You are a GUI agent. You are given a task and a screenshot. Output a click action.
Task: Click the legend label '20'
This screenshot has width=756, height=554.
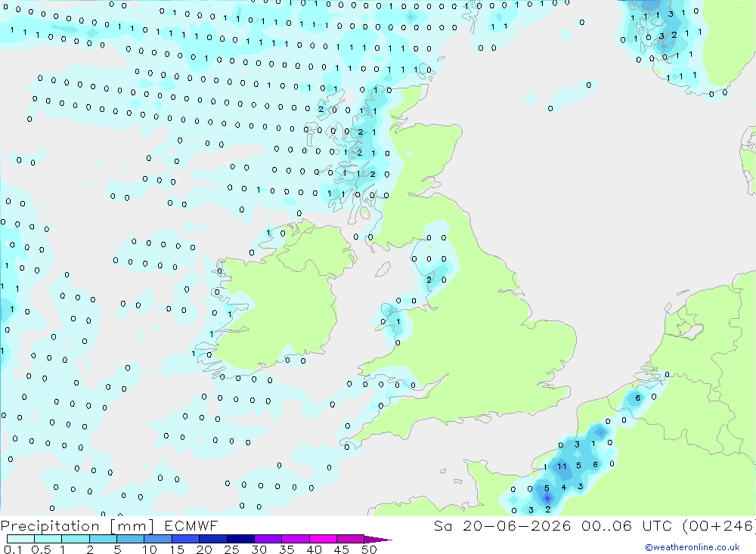click(x=204, y=549)
